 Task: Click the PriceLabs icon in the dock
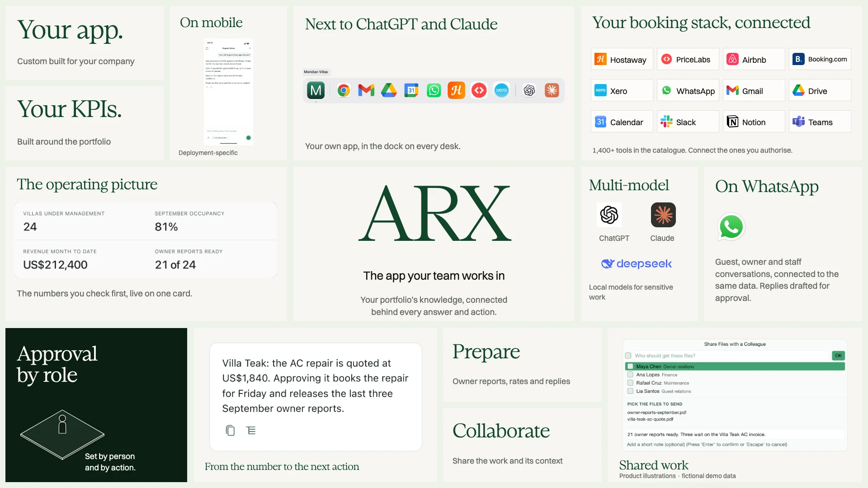479,91
